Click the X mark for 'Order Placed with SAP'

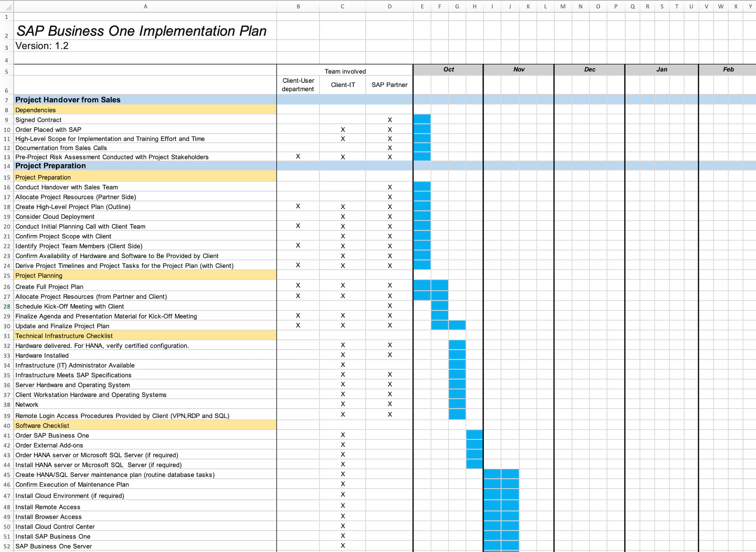[342, 129]
